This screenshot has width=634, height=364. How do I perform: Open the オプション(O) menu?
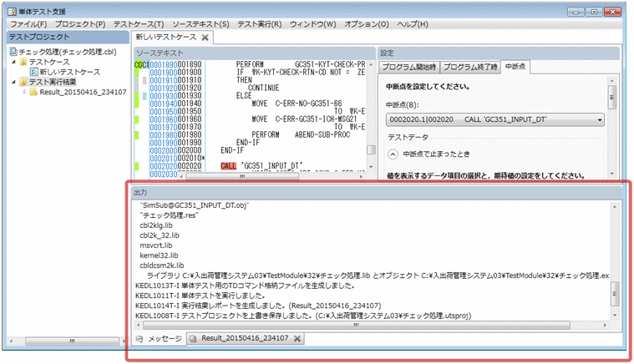(367, 24)
